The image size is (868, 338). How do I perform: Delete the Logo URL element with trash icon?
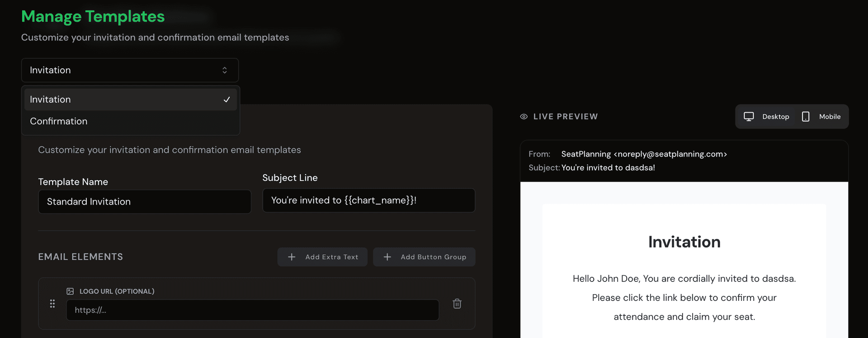[457, 304]
